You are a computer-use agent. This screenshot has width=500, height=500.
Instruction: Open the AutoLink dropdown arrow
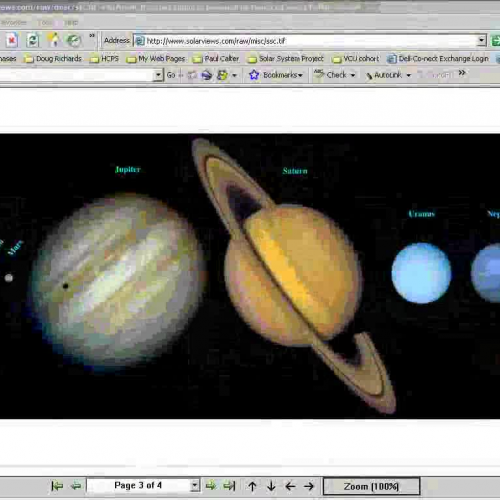[x=408, y=76]
